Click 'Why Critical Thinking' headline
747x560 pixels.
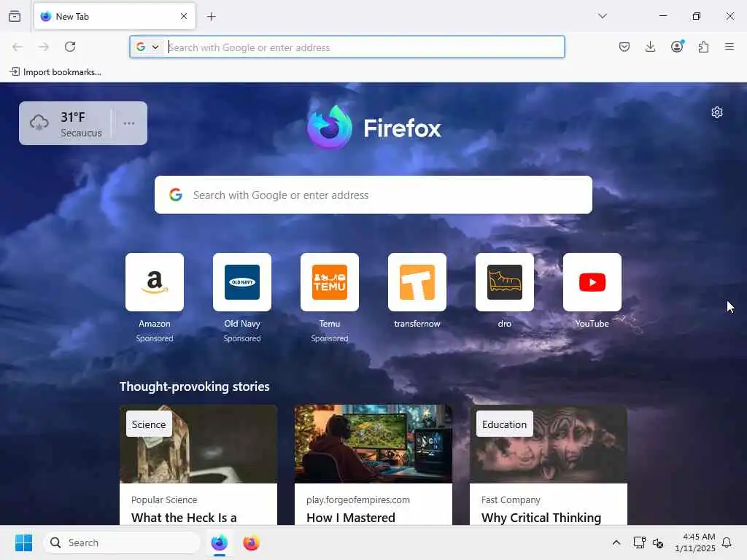[541, 518]
